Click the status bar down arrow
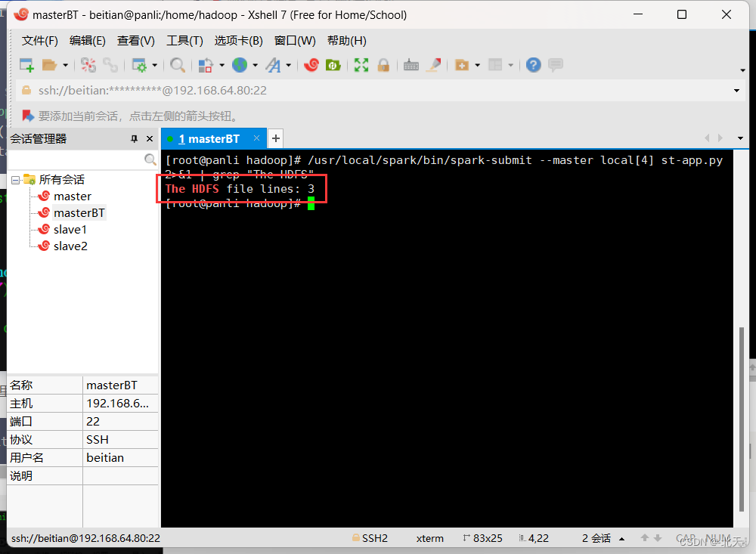This screenshot has height=554, width=756. tap(658, 537)
